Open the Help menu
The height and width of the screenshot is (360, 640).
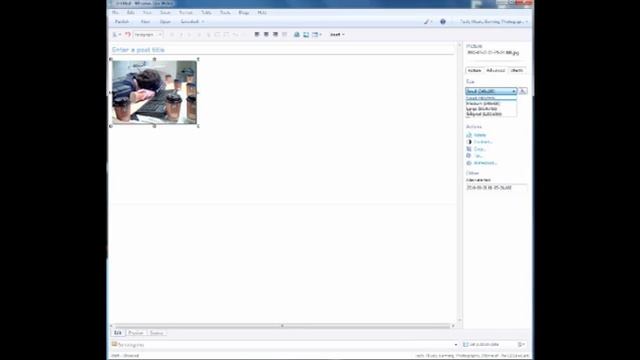[x=262, y=13]
